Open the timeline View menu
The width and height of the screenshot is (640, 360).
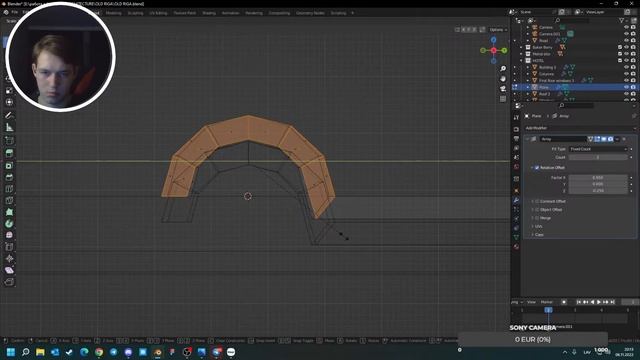pyautogui.click(x=531, y=302)
